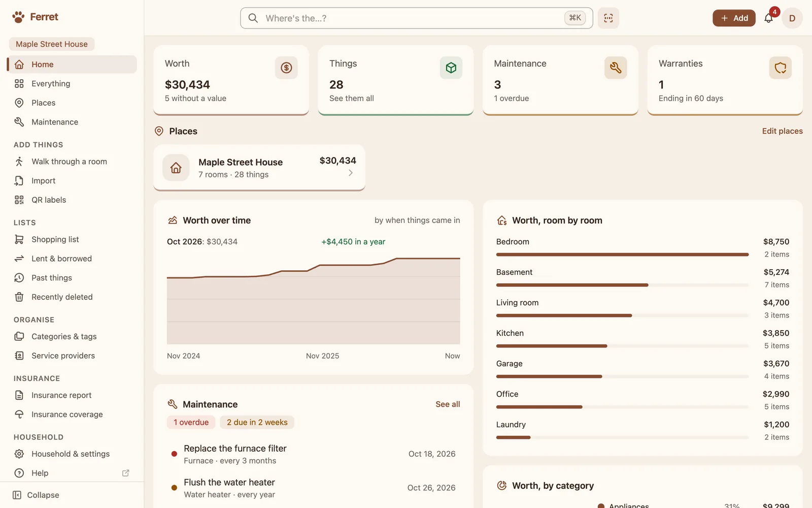Click the Things cube icon
812x508 pixels.
(451, 68)
